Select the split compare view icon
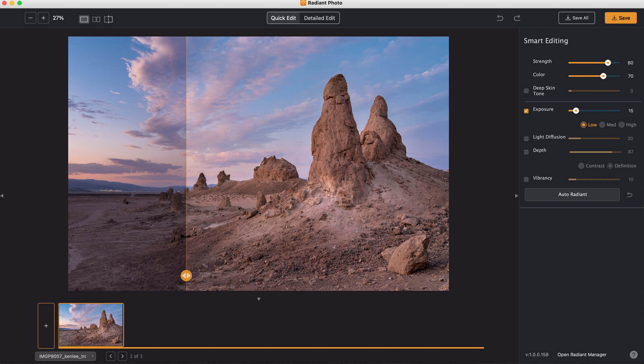The width and height of the screenshot is (644, 364). [x=108, y=19]
